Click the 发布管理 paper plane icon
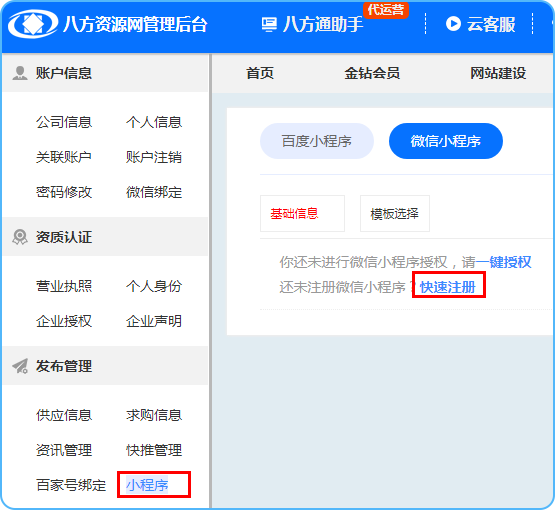555x510 pixels. [x=20, y=366]
